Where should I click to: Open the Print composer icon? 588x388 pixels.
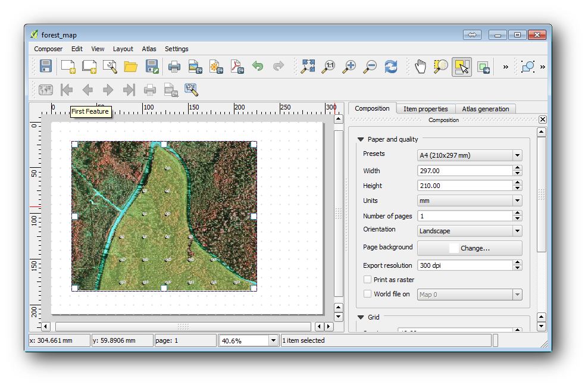pyautogui.click(x=174, y=67)
